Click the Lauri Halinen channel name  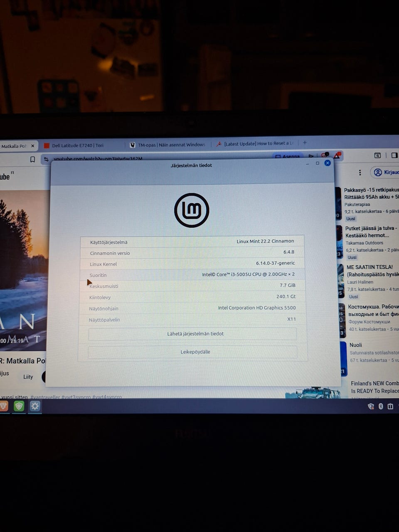coord(360,282)
